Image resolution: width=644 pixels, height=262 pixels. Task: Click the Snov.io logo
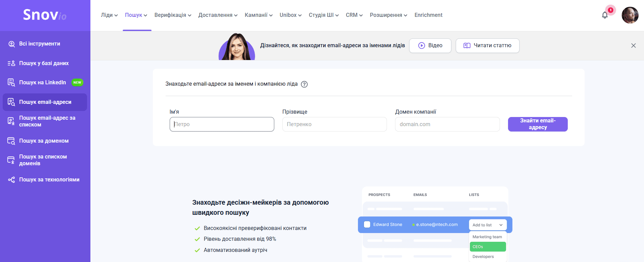(x=45, y=15)
